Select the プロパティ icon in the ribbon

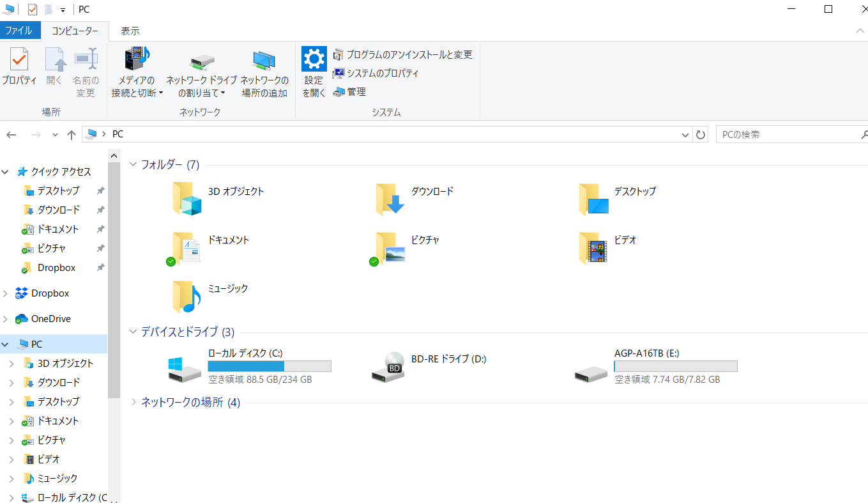point(19,67)
